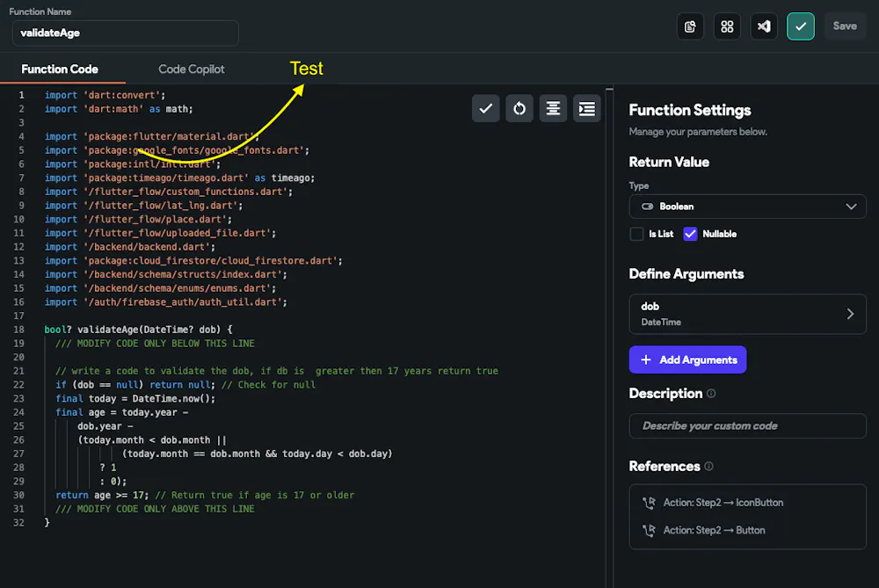Click the copy code clipboard icon
This screenshot has height=588, width=879.
tap(690, 26)
